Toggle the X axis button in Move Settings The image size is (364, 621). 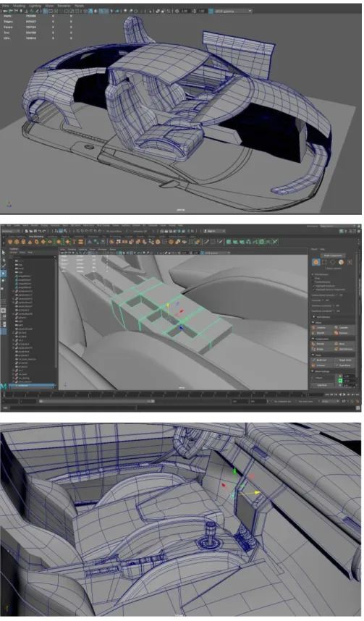[x=340, y=376]
